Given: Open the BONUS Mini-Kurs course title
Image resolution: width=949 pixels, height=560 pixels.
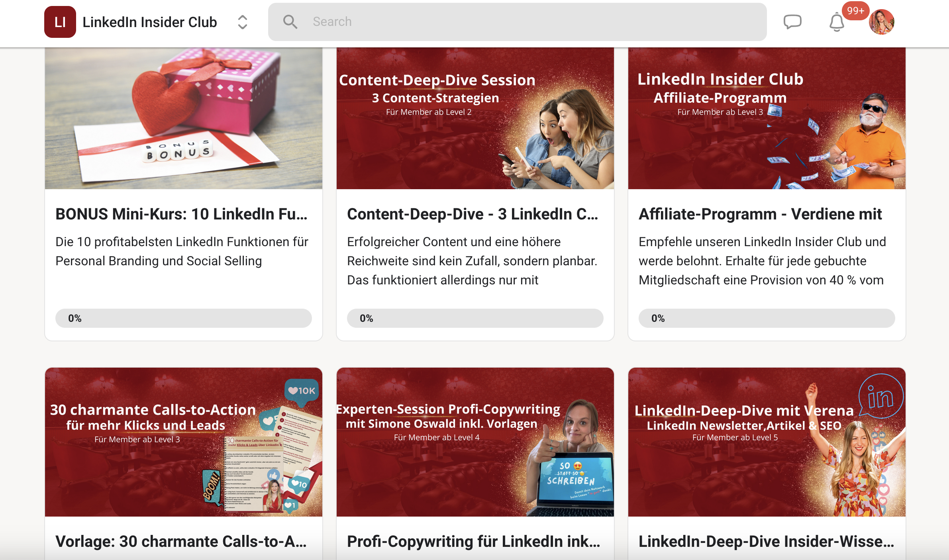Looking at the screenshot, I should (x=181, y=214).
